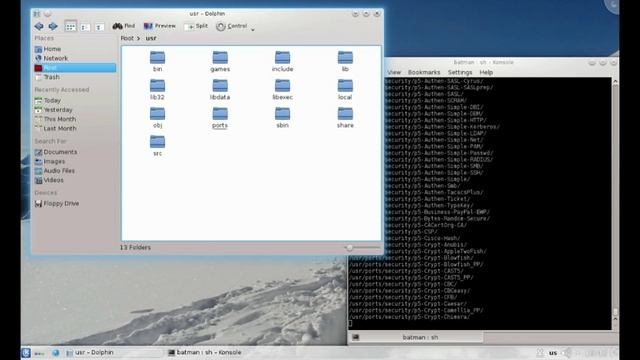Viewport: 640px width, 360px height.
Task: Switch Dolphin to compact view mode
Action: (x=85, y=27)
